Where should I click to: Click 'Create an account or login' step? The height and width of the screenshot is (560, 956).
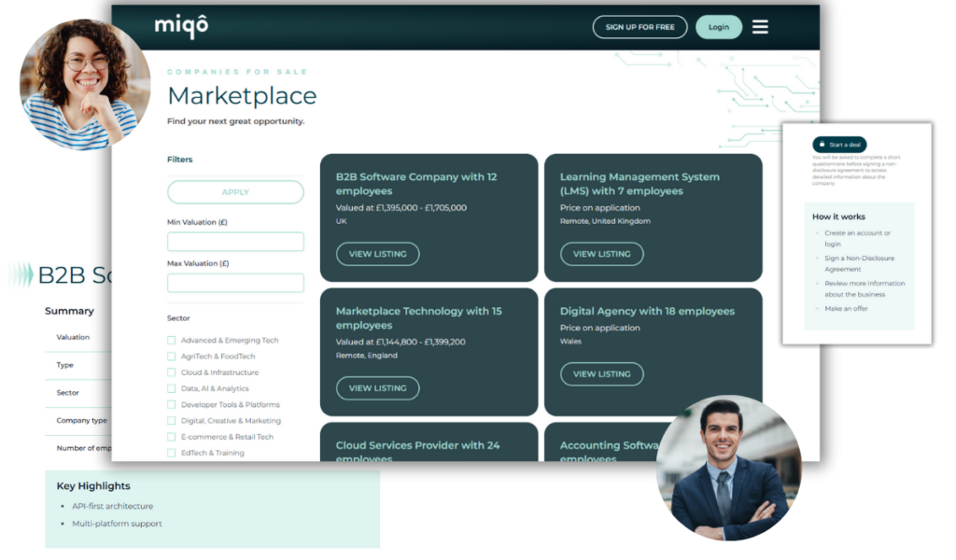point(857,238)
